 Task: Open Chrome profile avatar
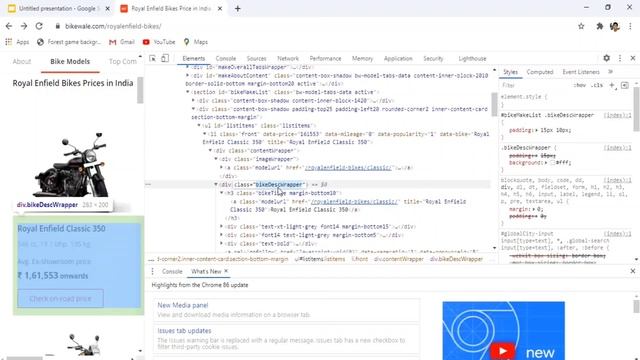point(615,27)
